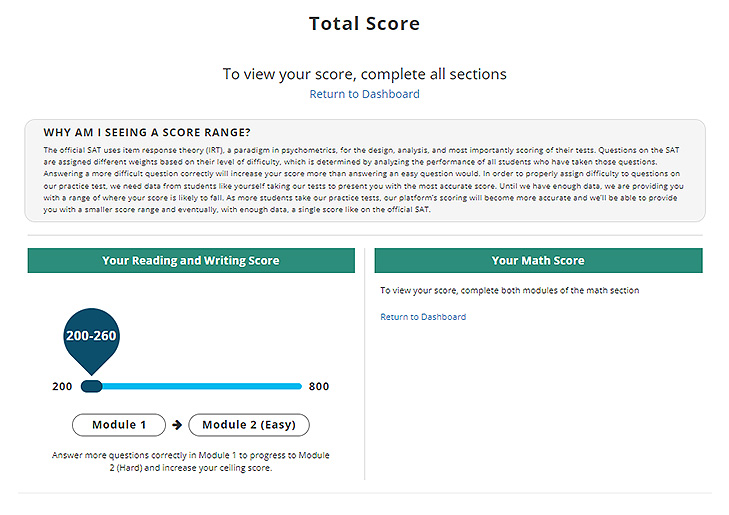This screenshot has width=729, height=515.
Task: Click the Your Math Score header
Action: point(538,260)
